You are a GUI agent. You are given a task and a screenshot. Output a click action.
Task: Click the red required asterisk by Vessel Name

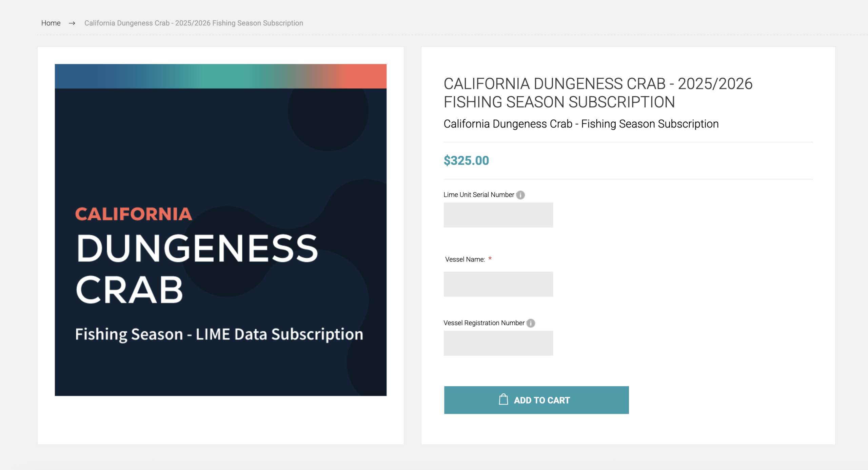tap(490, 259)
